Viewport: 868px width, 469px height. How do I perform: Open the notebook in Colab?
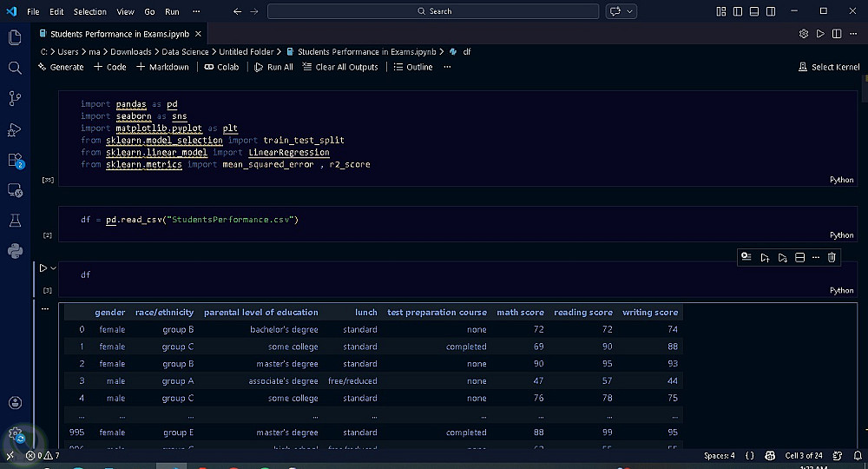tap(221, 67)
